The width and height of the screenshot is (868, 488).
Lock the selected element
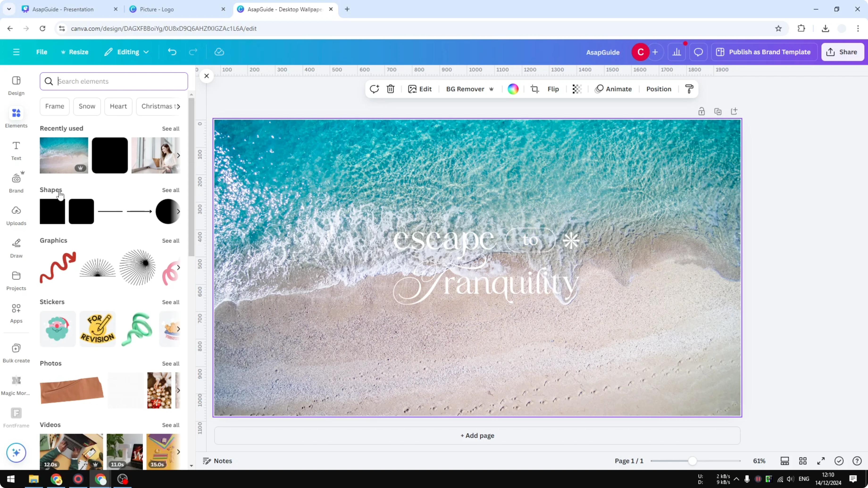702,111
